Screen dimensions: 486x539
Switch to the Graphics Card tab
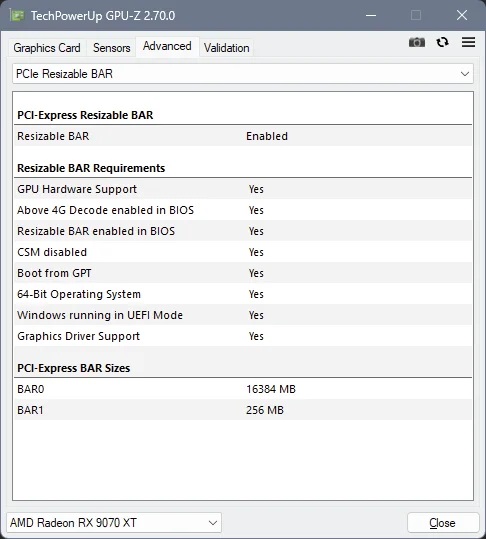pos(47,48)
